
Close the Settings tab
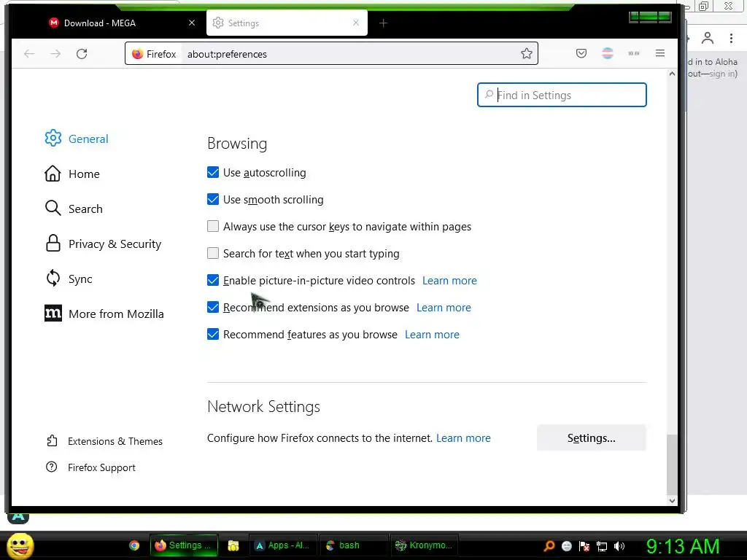[x=356, y=23]
